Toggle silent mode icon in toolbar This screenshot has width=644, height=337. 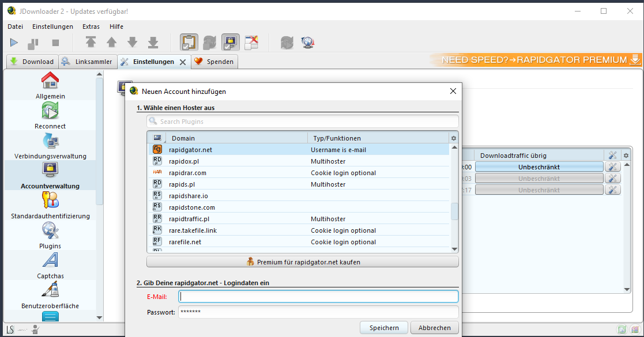click(x=251, y=42)
